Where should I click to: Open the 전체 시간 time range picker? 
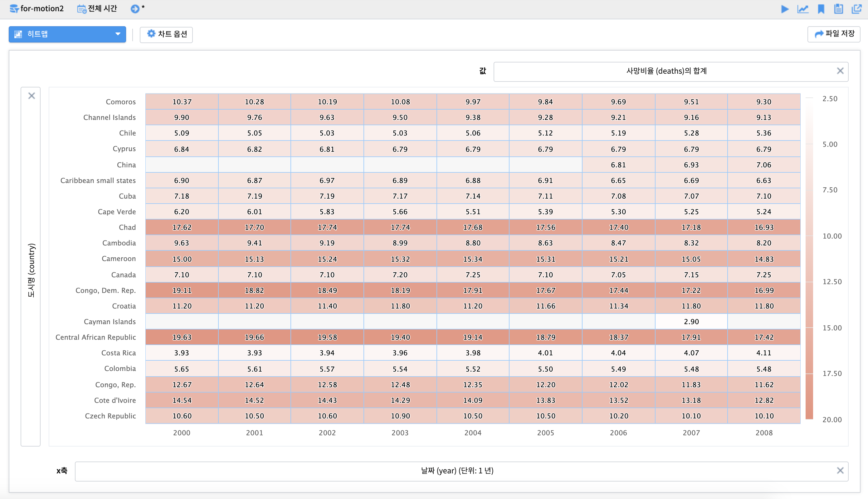coord(97,8)
